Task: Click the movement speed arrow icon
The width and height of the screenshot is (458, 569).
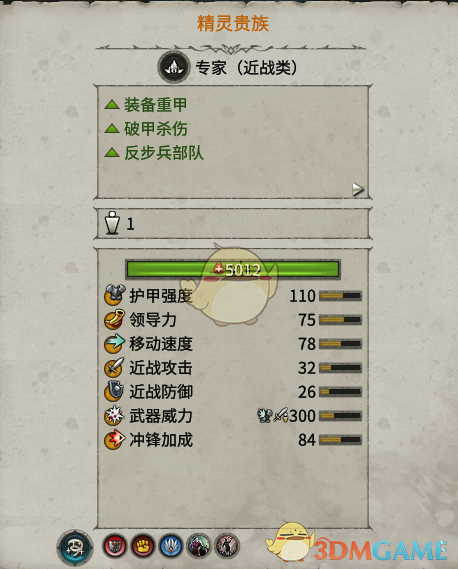Action: [115, 343]
